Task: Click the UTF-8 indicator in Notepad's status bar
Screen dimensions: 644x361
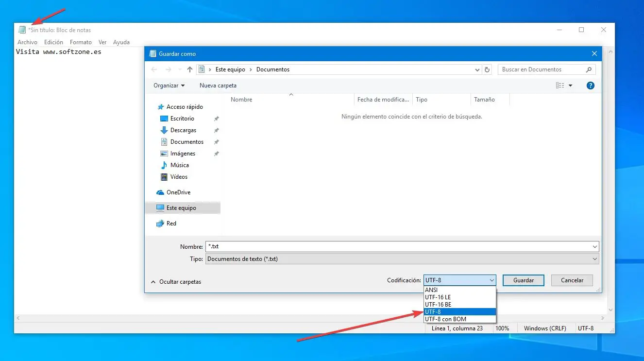Action: [x=586, y=328]
